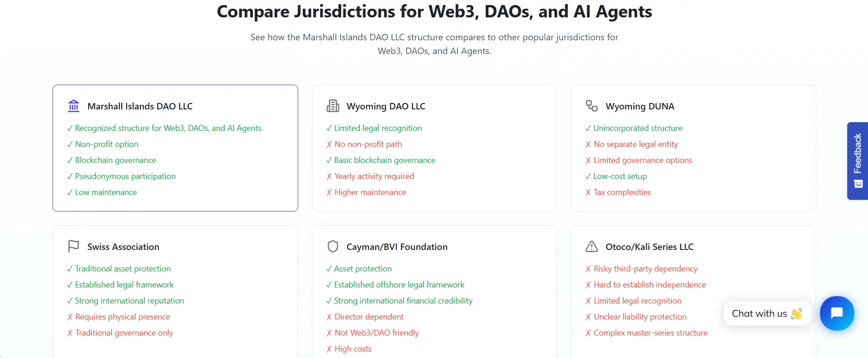The height and width of the screenshot is (358, 868).
Task: Click the Otoco/Kali warning triangle icon
Action: point(592,247)
